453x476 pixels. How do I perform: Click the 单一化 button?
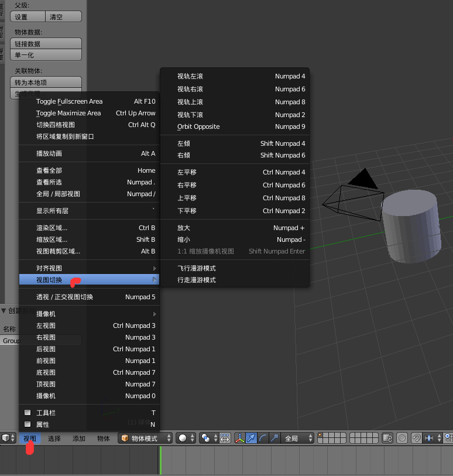tap(46, 55)
